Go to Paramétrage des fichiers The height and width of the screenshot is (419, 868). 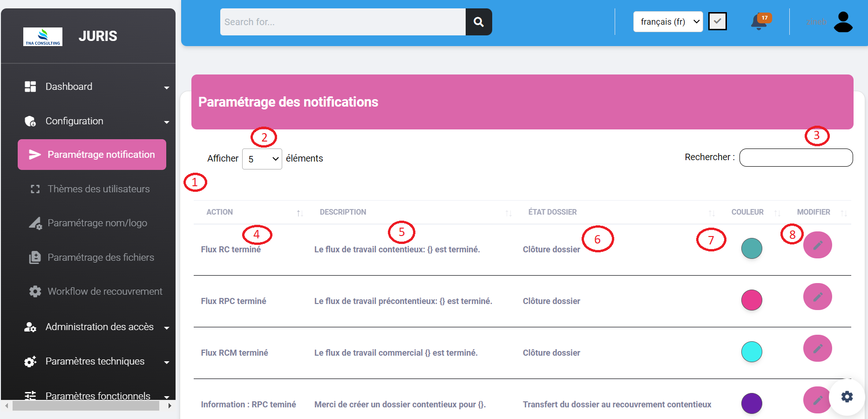pos(101,257)
